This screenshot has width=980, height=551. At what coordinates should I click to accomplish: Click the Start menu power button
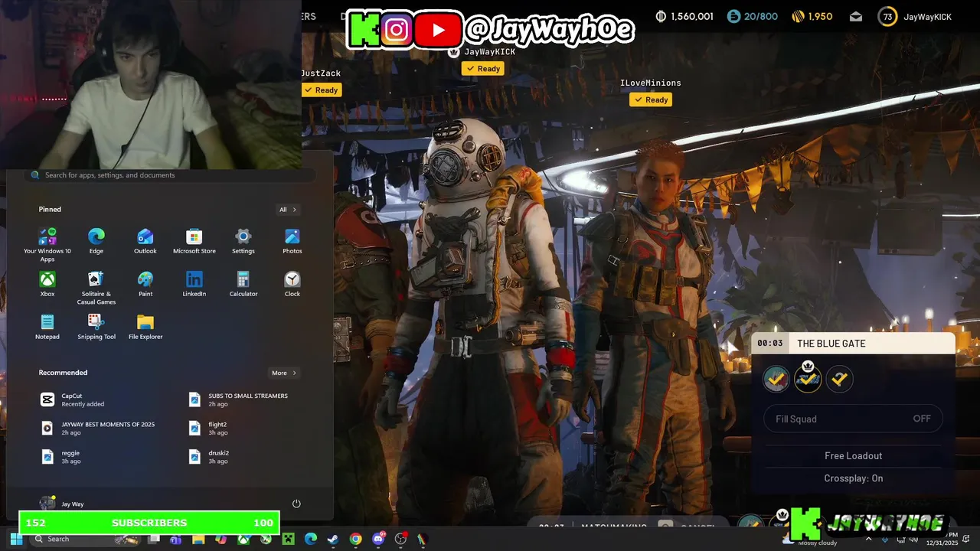pyautogui.click(x=296, y=504)
